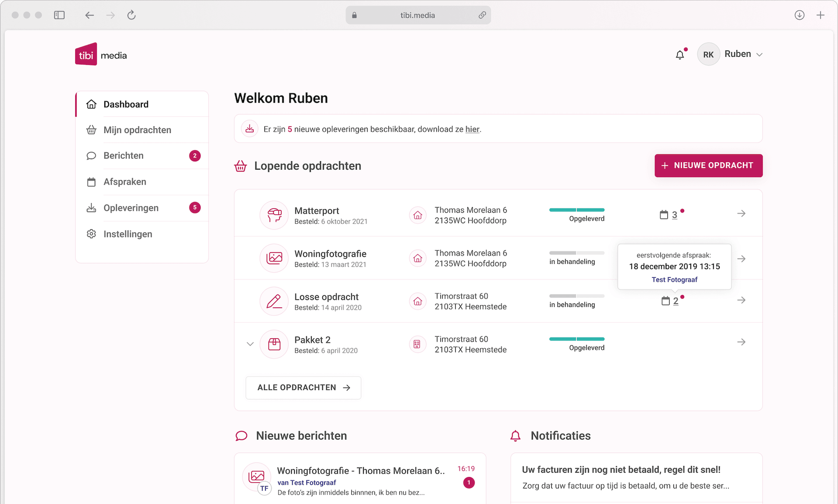Viewport: 838px width, 504px height.
Task: Click the Matterport order icon
Action: [x=274, y=215]
